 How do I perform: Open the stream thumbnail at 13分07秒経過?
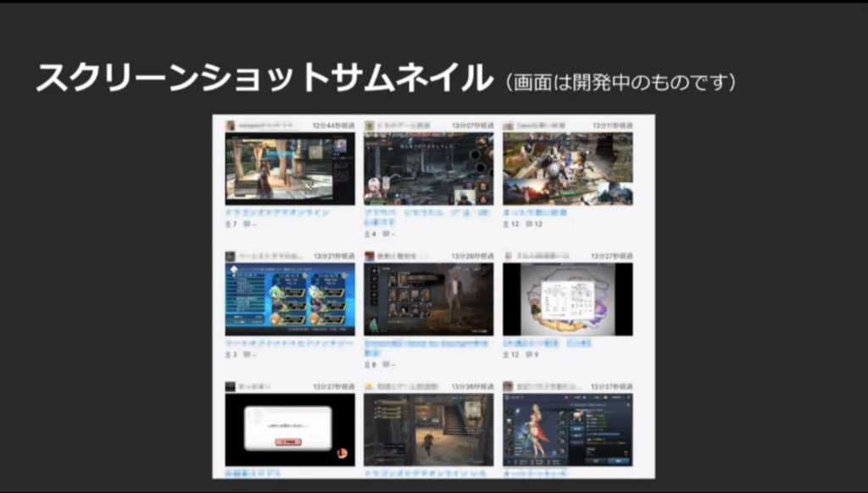428,169
